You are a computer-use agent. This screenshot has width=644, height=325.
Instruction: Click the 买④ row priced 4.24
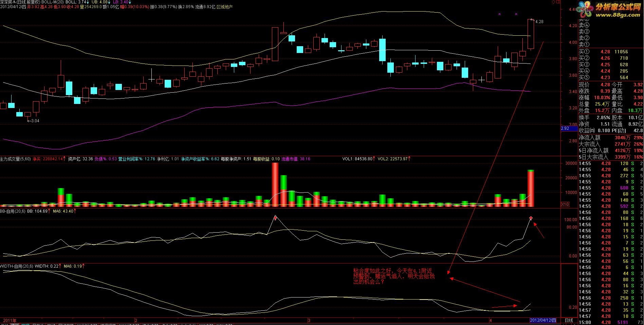click(611, 71)
